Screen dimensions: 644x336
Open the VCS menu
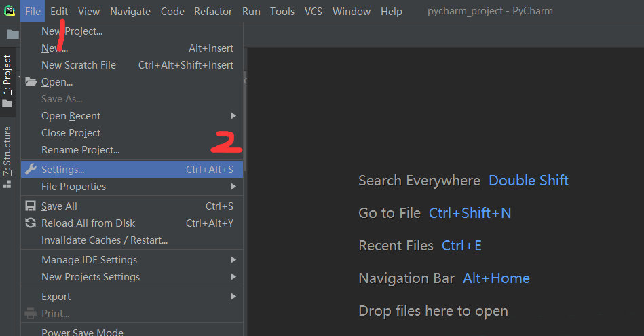click(313, 12)
